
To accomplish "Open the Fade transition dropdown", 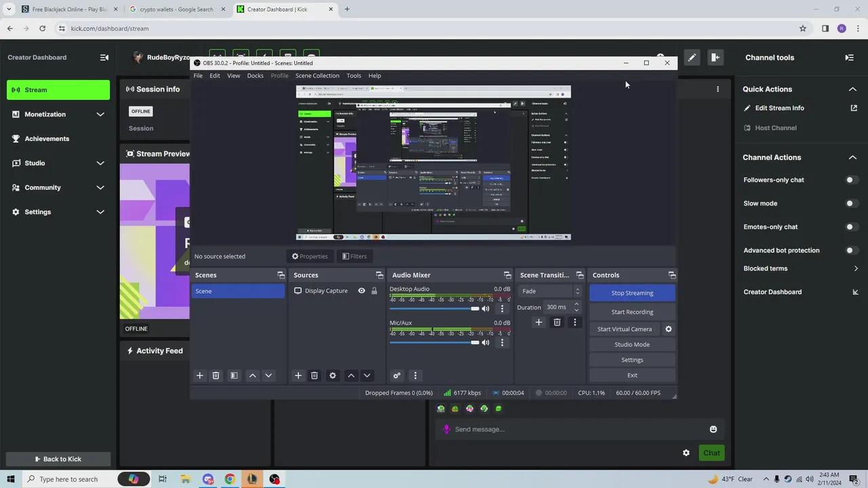I will tap(551, 291).
